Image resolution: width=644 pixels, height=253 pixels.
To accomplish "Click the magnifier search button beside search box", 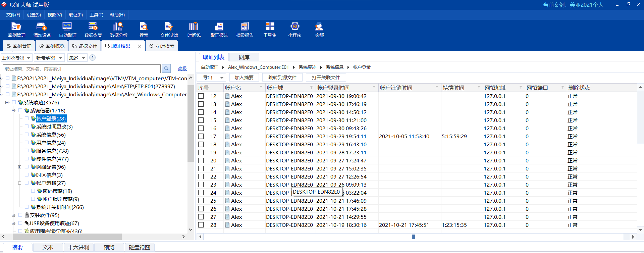I will [166, 68].
